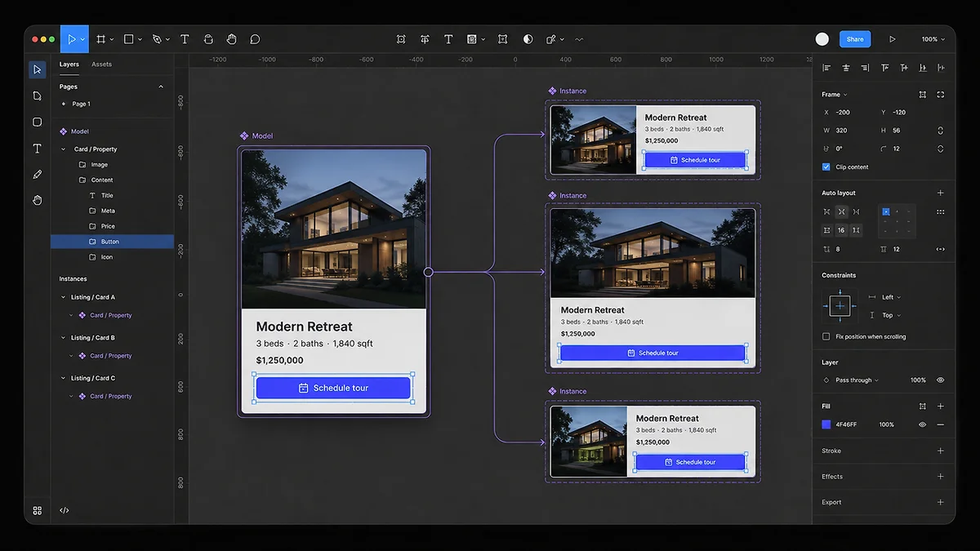Screen dimensions: 980x551
Task: Click the align horizontal centers icon
Action: pos(846,68)
